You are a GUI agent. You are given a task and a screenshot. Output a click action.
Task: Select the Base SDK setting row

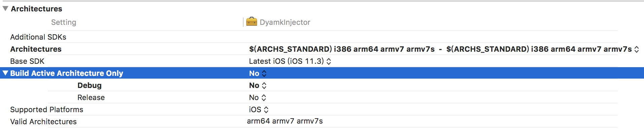coord(27,61)
